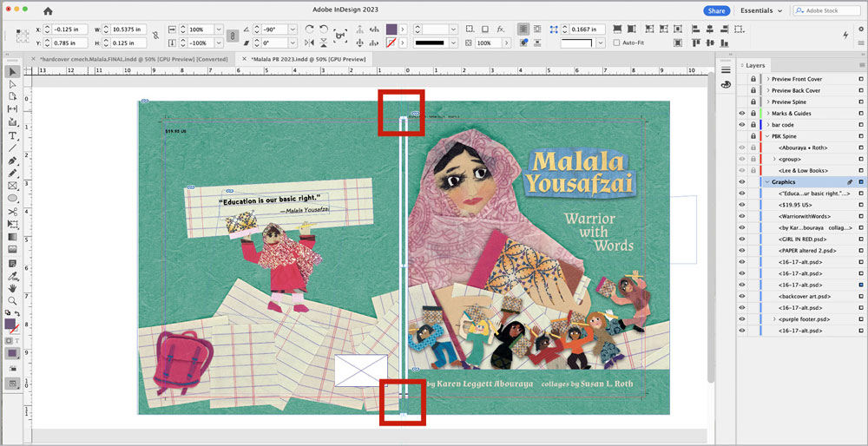Unlock the Preview Front Cover layer
This screenshot has height=446, width=868.
click(x=753, y=79)
